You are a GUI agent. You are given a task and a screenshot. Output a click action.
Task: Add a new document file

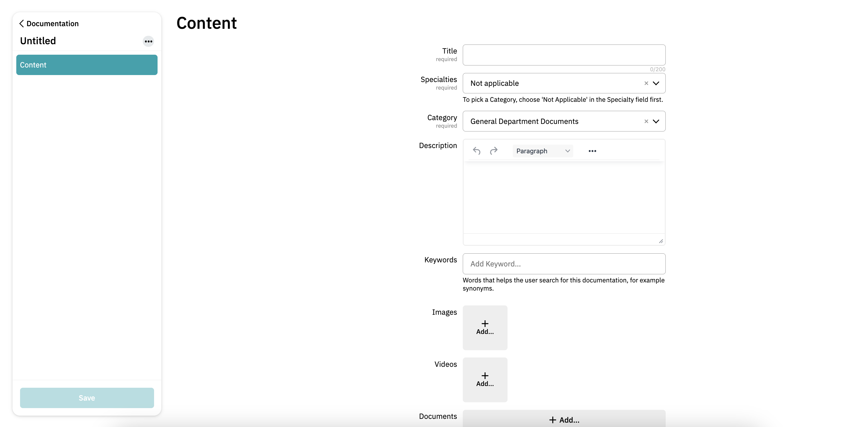tap(564, 419)
